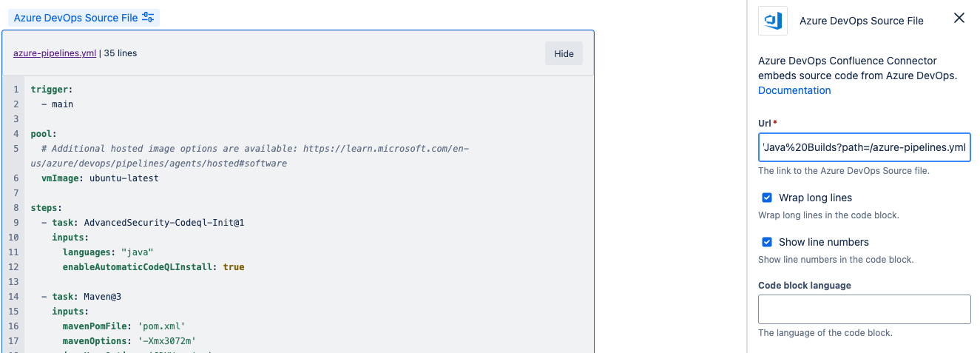Click the Azure DevOps logo icon

tap(773, 21)
